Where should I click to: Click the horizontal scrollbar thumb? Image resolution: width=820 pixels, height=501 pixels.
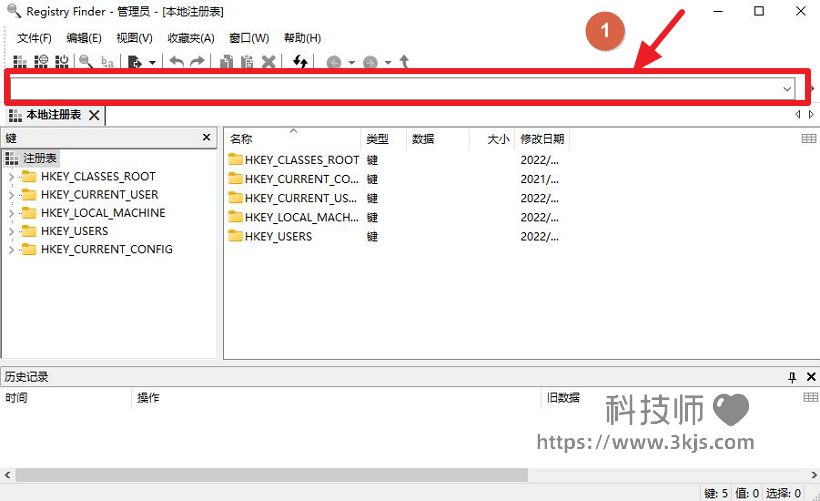(271, 475)
